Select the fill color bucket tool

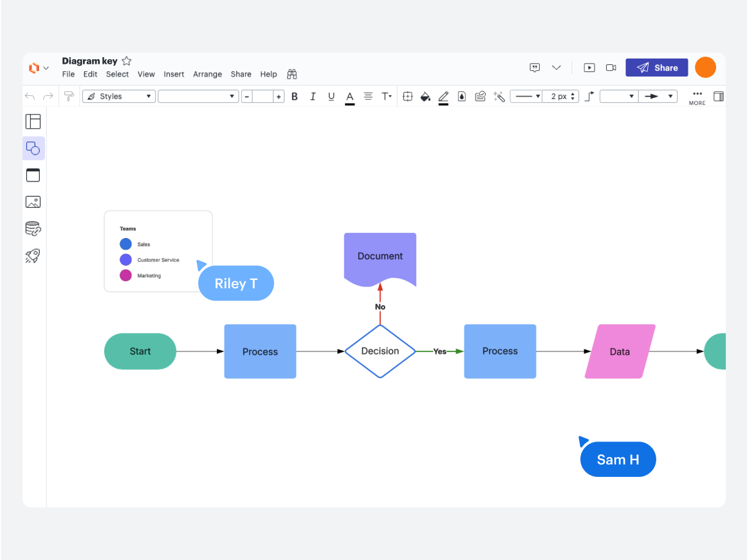tap(425, 97)
